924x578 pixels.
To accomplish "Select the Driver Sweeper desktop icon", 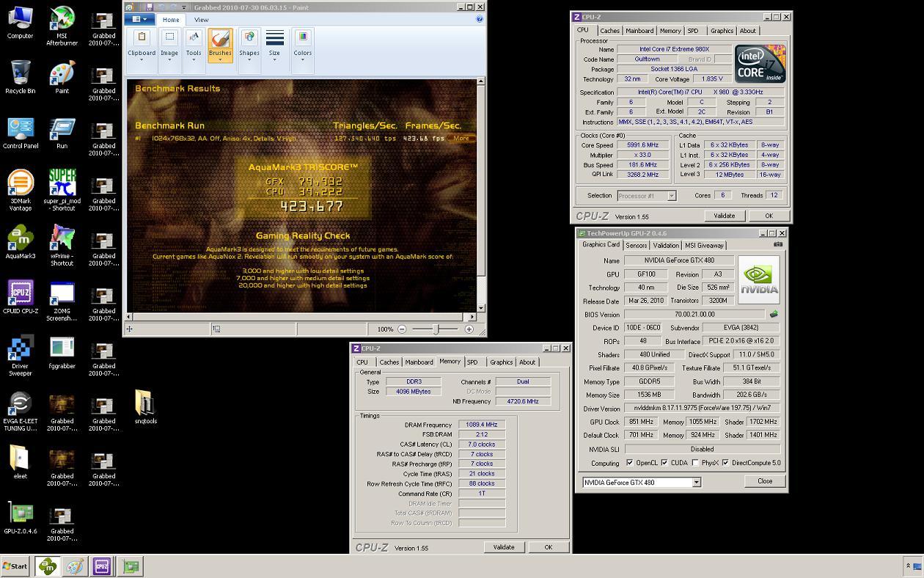I will pyautogui.click(x=20, y=355).
